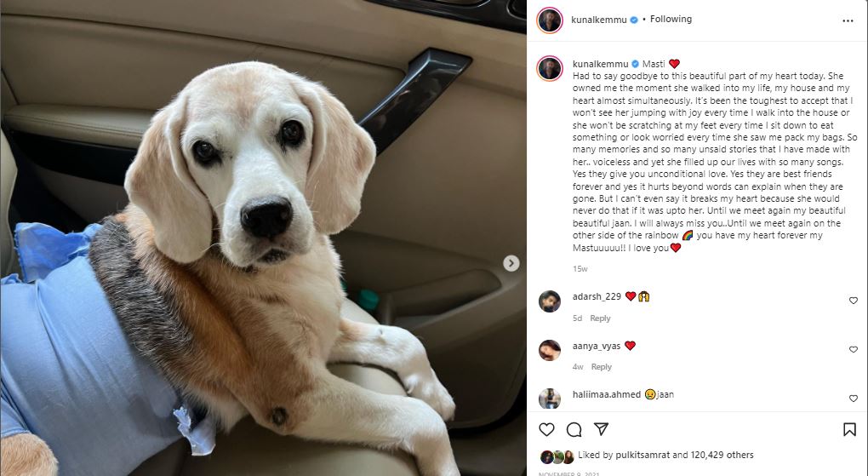Share the post via paper plane icon
This screenshot has height=476, width=868.
(601, 429)
